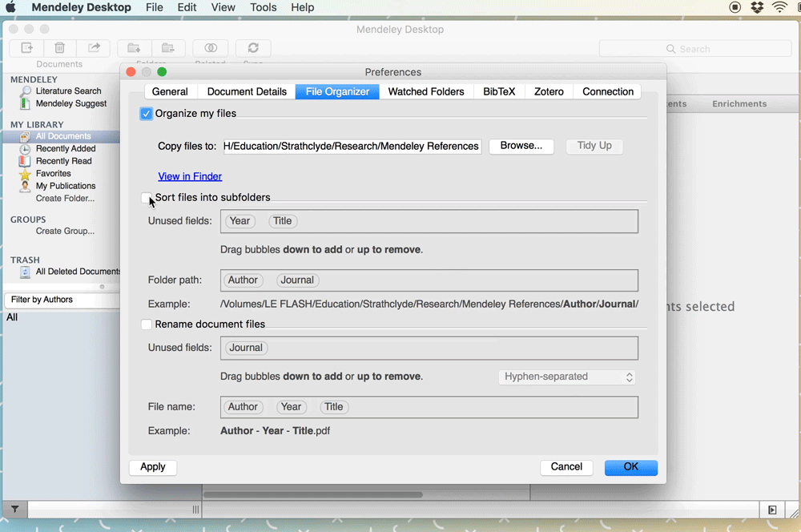Image resolution: width=801 pixels, height=532 pixels.
Task: Click the horizontal scrollbar below the dialog
Action: (312, 494)
